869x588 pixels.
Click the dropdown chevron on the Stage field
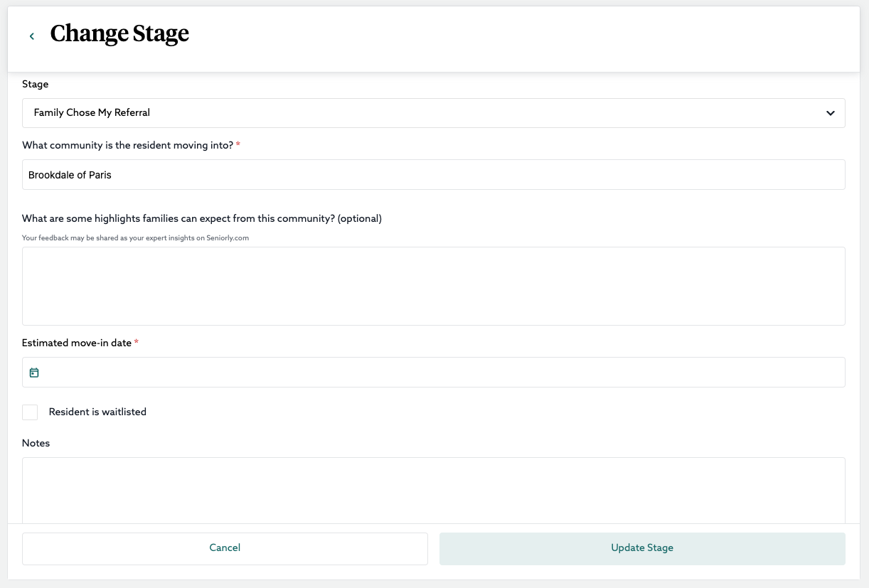829,112
